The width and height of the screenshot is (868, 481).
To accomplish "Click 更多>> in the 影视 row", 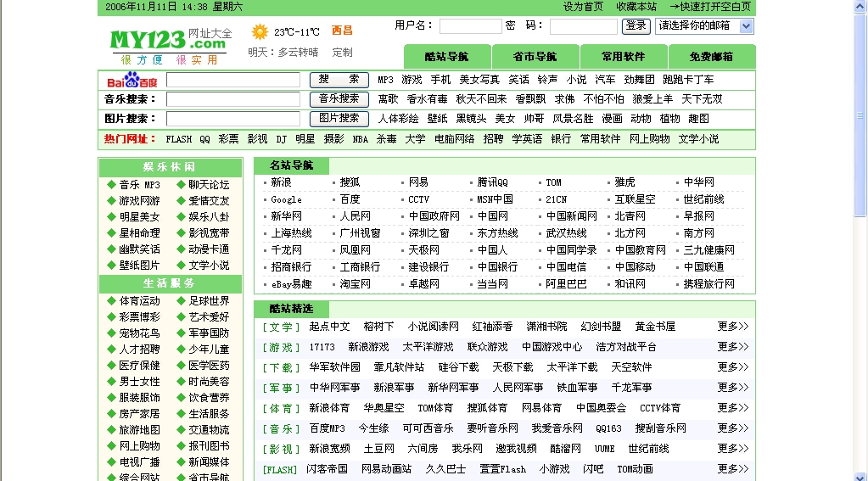I will (x=733, y=449).
